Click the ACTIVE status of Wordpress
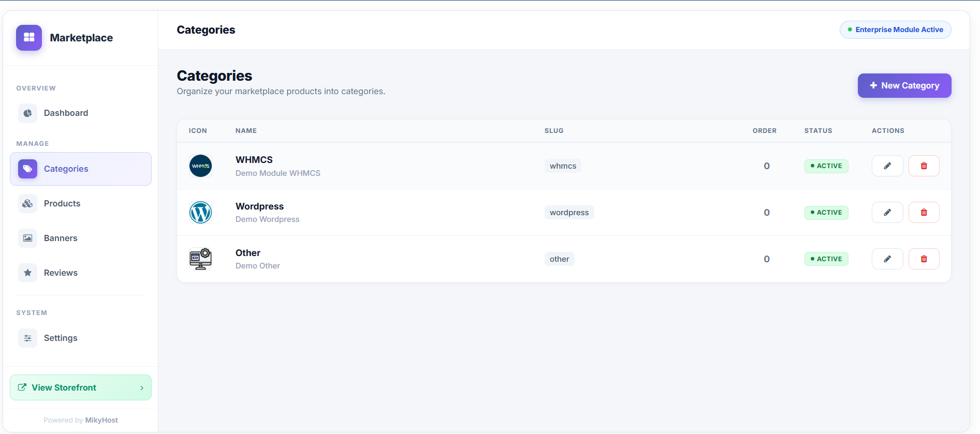This screenshot has width=980, height=434. 826,213
